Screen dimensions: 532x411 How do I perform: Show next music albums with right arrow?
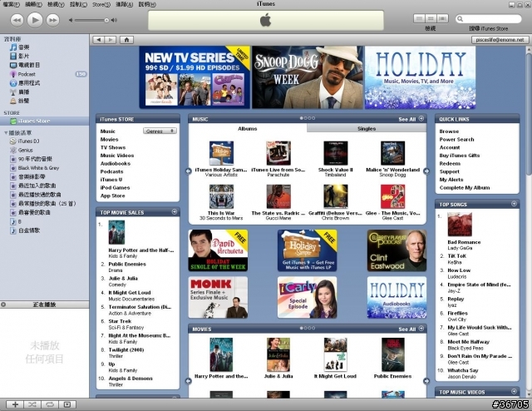coord(426,171)
